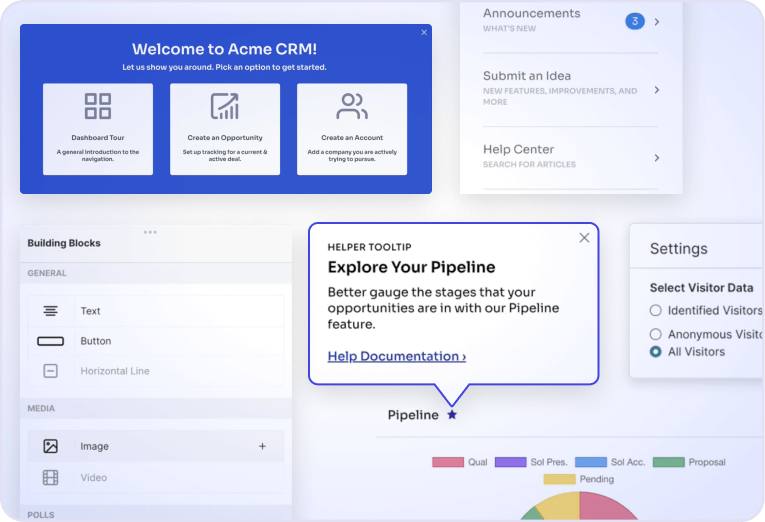Screen dimensions: 765x522
Task: Click the Qual legend color swatch
Action: pyautogui.click(x=448, y=462)
